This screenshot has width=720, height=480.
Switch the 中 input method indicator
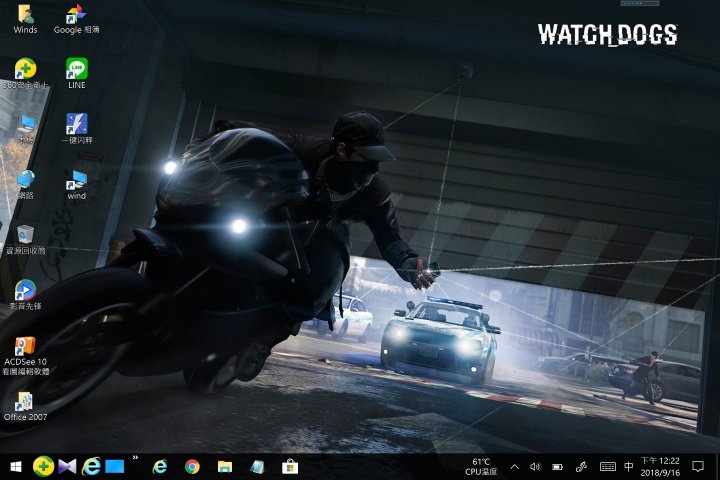pyautogui.click(x=629, y=467)
